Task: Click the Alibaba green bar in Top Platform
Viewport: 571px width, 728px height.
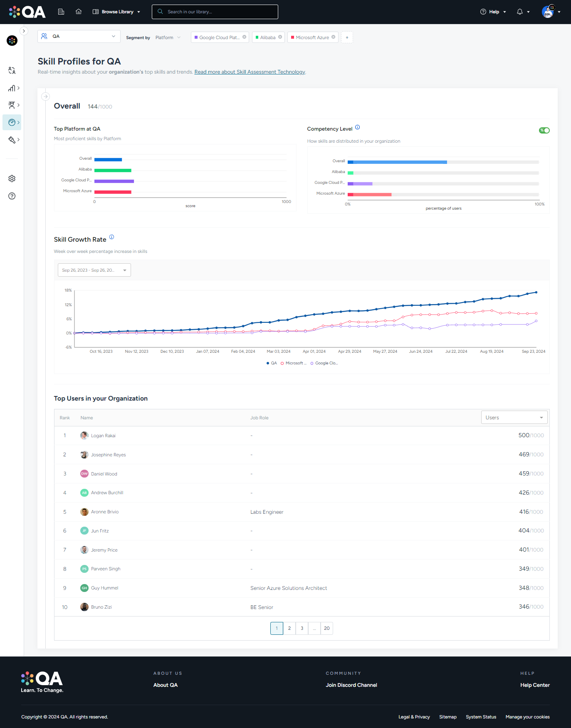Action: pos(113,171)
